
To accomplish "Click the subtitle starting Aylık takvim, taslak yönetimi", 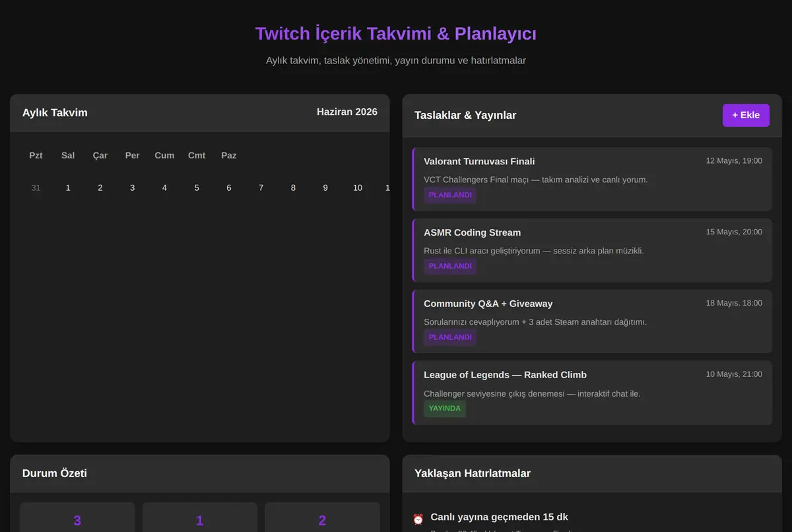I will (x=396, y=60).
